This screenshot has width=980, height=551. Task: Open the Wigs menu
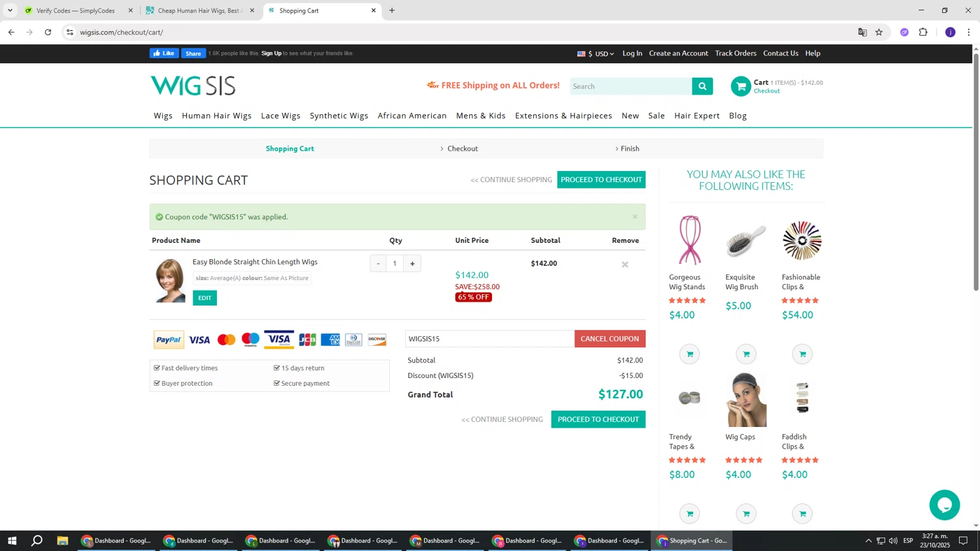pyautogui.click(x=163, y=116)
